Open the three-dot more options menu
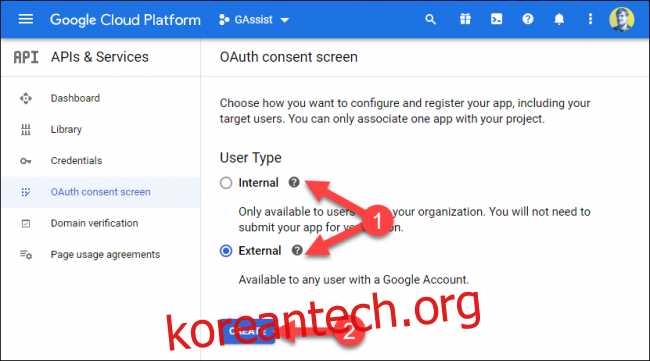Screen dimensions: 650x361 coord(590,19)
